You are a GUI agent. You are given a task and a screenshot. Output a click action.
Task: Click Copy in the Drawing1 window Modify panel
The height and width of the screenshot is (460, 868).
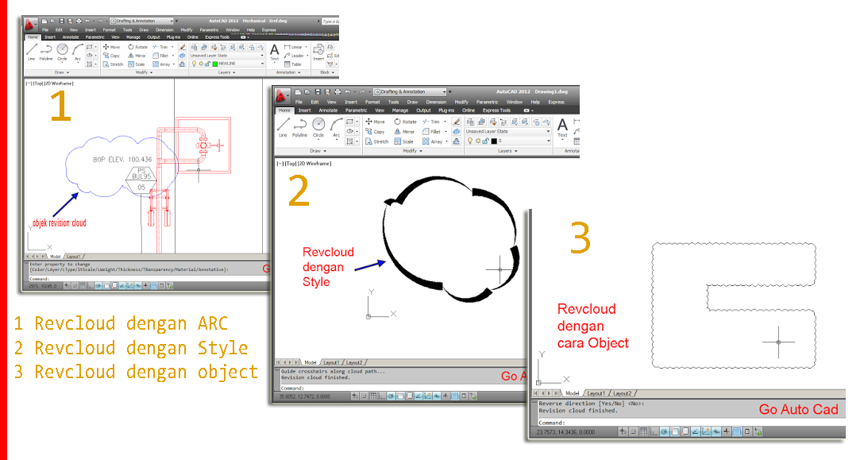point(375,132)
